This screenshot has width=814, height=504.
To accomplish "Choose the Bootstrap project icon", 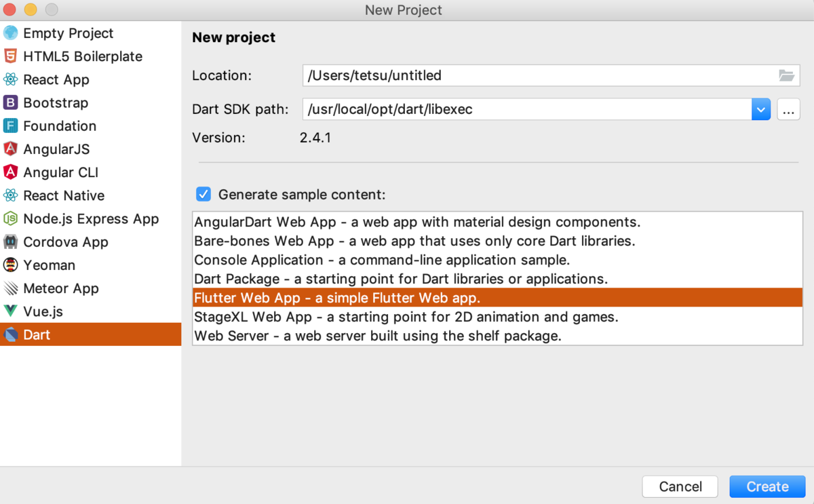I will click(x=10, y=102).
